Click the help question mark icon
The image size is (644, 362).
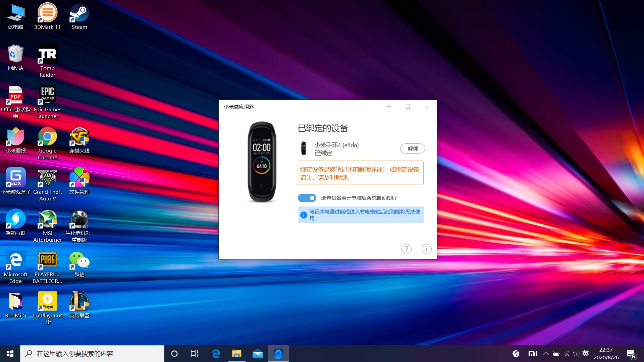pyautogui.click(x=406, y=249)
